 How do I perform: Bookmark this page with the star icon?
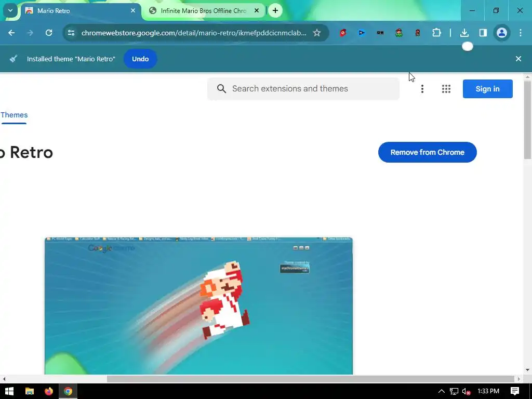click(316, 33)
